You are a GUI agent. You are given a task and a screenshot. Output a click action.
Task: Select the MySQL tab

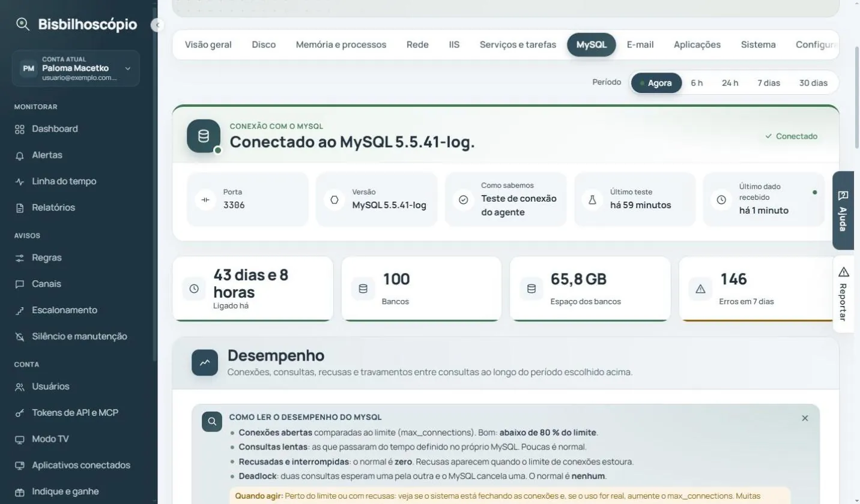click(x=592, y=44)
